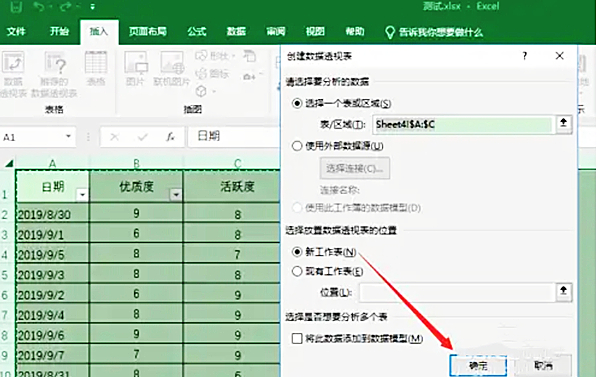
Task: Redo the last action
Action: pyautogui.click(x=66, y=7)
